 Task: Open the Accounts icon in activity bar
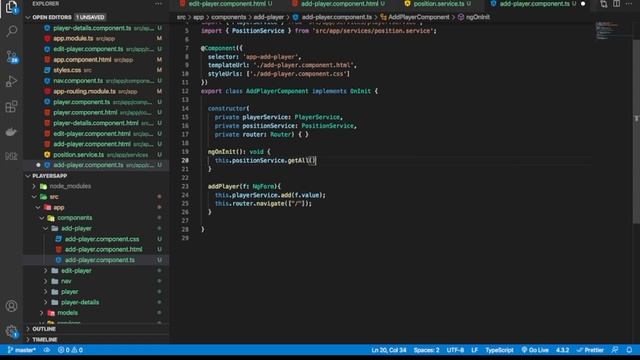click(x=11, y=306)
